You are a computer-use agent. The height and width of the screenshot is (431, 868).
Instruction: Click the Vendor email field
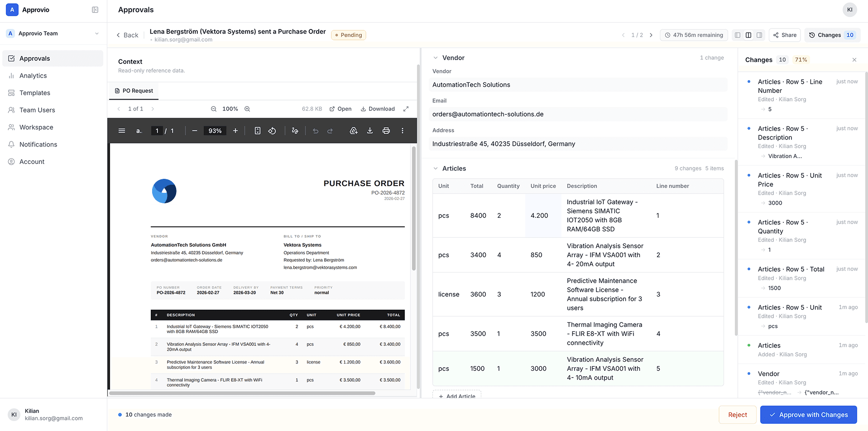[x=578, y=114]
